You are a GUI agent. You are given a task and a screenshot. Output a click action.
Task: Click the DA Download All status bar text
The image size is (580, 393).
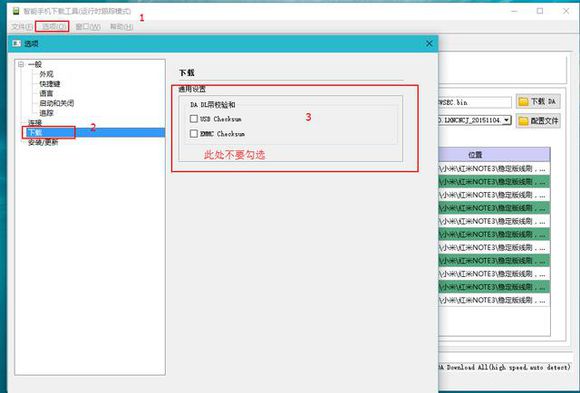pos(504,367)
